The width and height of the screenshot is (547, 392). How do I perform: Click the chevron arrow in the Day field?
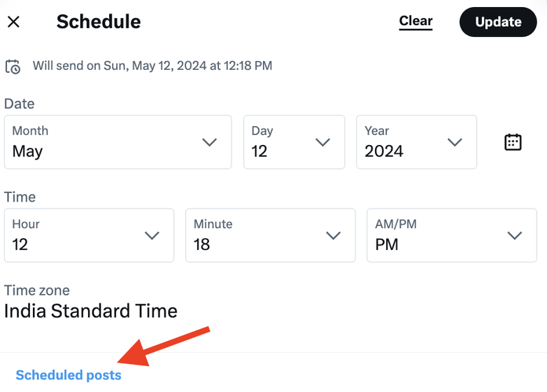click(323, 142)
